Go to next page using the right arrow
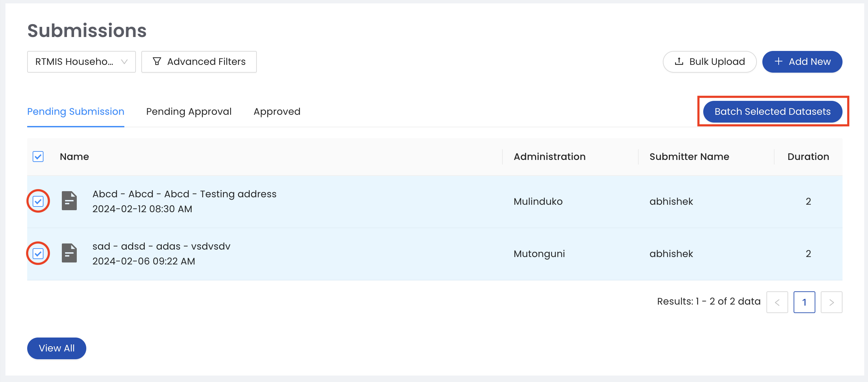Screen dimensions: 868x382 click(831, 302)
